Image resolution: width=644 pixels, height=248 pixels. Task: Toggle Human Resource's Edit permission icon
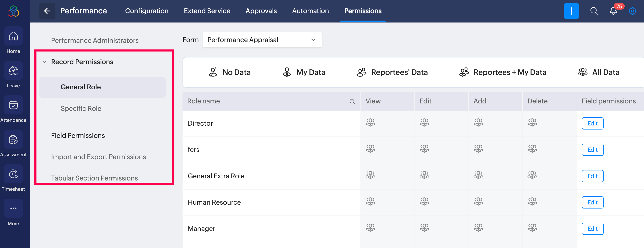coord(424,202)
